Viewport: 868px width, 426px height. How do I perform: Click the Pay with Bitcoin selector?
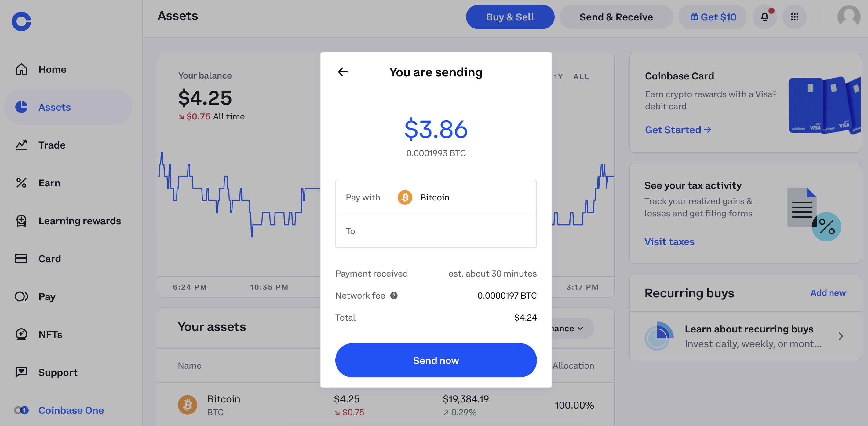coord(436,197)
